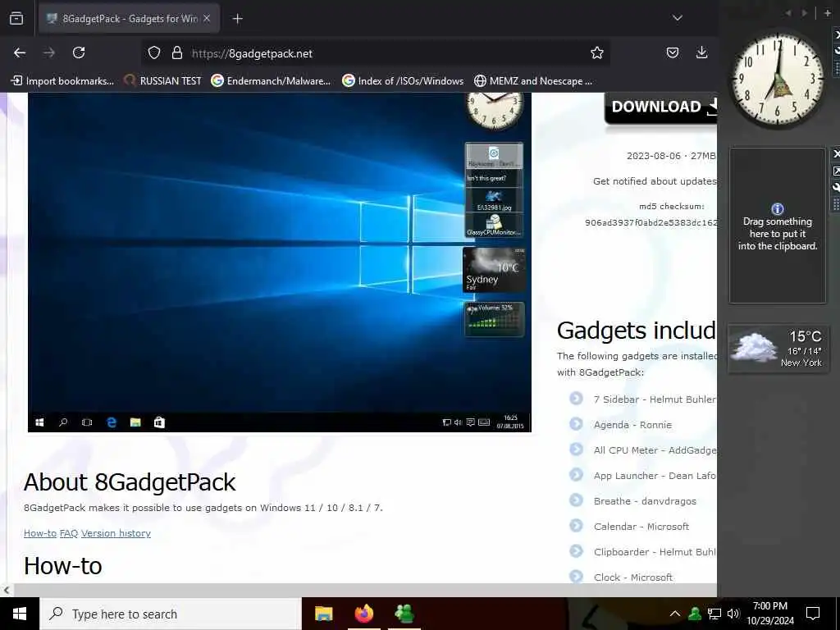Click the Breathe - danvdragos entry
Screen dimensions: 840x630
pyautogui.click(x=645, y=501)
